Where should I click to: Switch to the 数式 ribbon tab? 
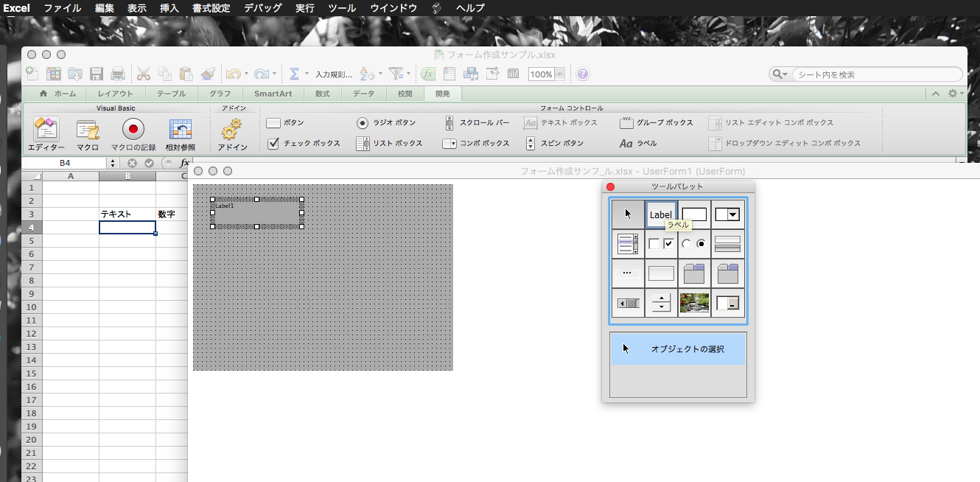click(x=322, y=94)
